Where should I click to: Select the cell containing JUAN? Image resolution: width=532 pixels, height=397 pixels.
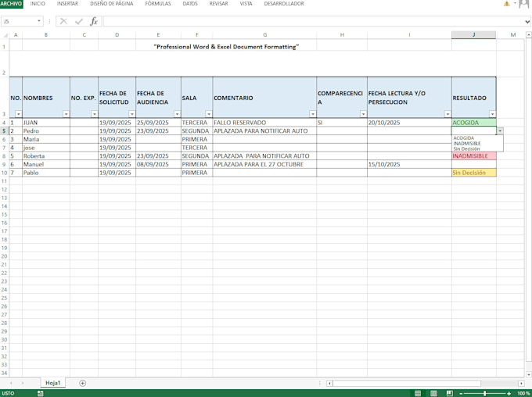click(46, 123)
